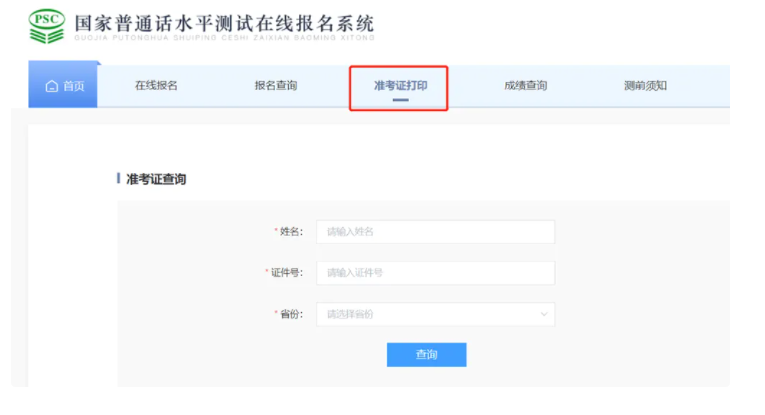This screenshot has width=765, height=415.
Task: Open the 在线报名 tab
Action: point(156,86)
